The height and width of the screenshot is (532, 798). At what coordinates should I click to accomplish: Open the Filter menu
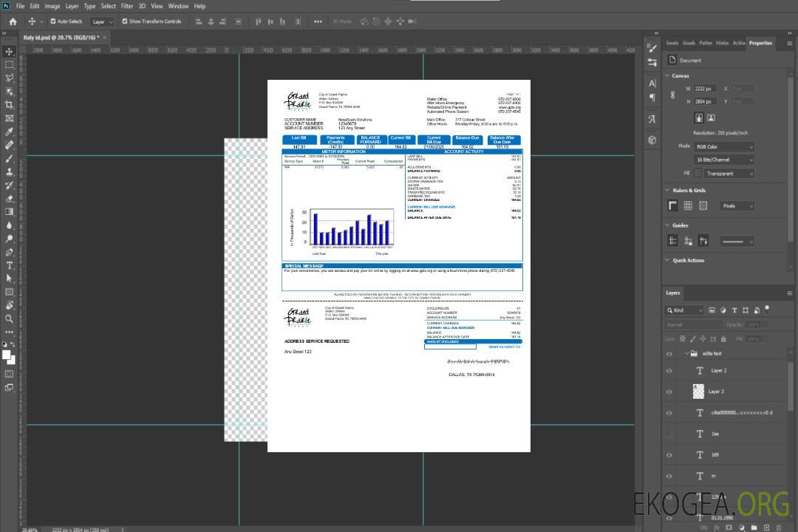click(127, 6)
